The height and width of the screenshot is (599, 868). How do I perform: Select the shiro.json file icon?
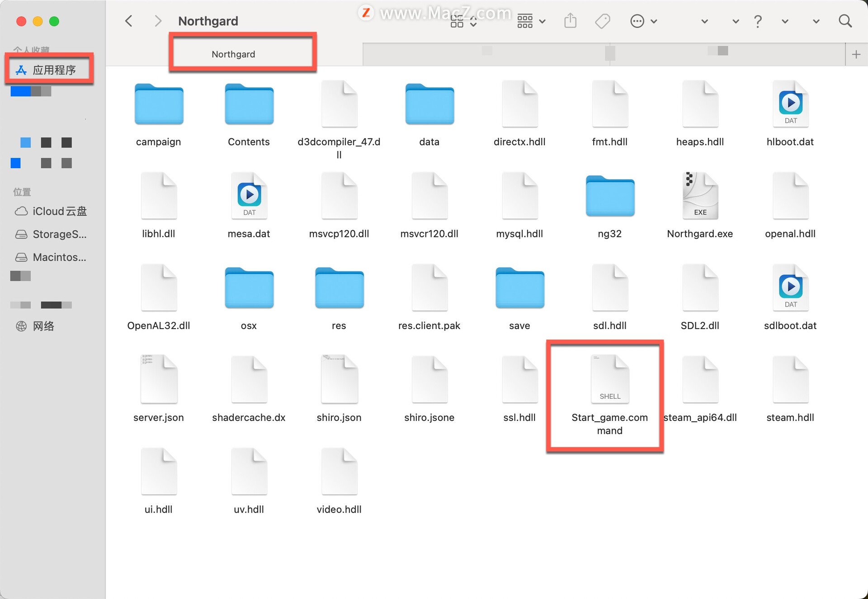tap(339, 380)
